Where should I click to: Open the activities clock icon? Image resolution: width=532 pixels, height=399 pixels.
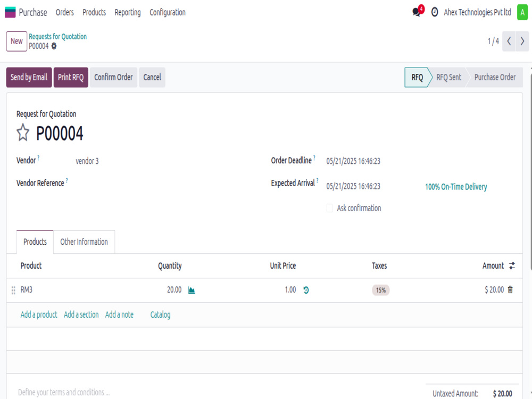coord(434,12)
